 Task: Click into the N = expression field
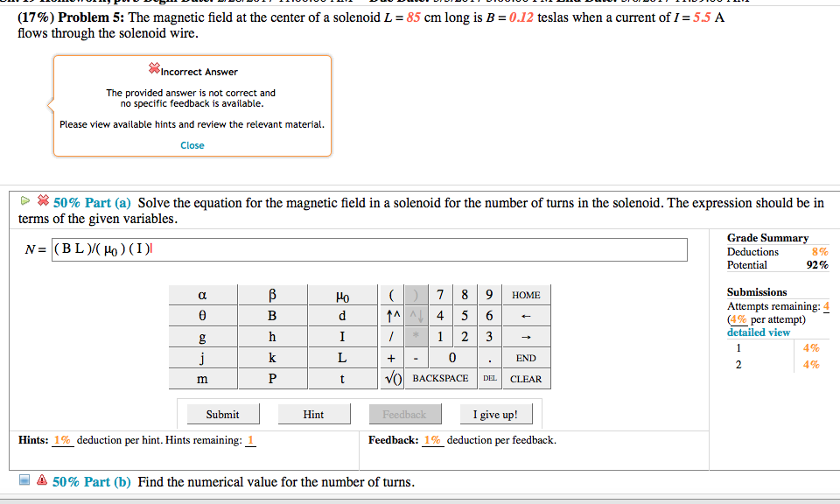click(x=369, y=249)
